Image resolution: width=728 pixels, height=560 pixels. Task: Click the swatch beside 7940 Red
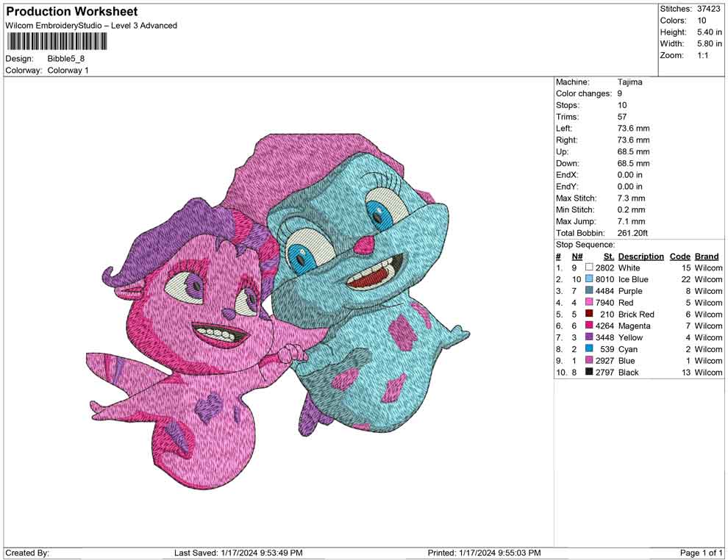click(589, 302)
